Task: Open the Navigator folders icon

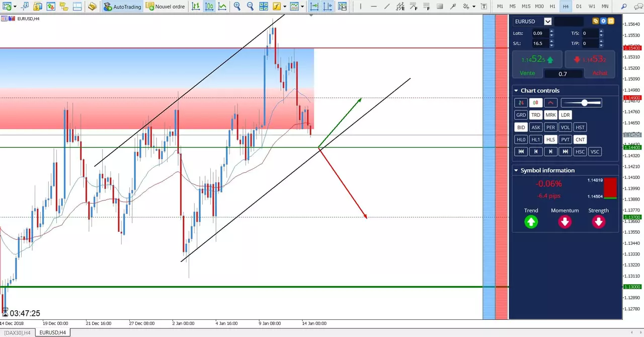Action: 63,7
